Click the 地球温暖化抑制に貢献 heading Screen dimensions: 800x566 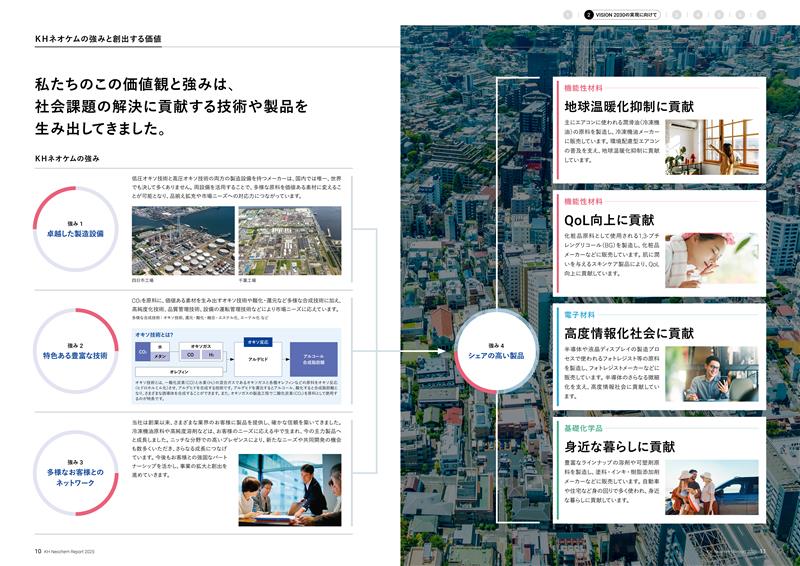pyautogui.click(x=628, y=106)
